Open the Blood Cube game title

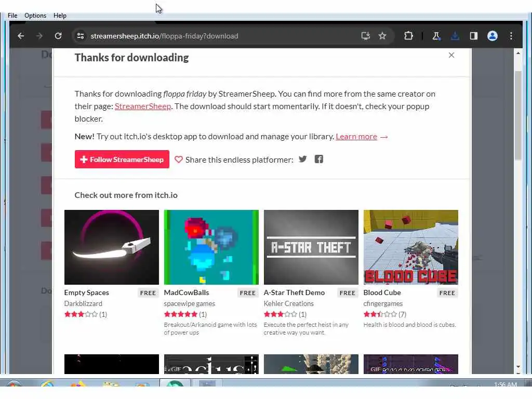tap(382, 292)
